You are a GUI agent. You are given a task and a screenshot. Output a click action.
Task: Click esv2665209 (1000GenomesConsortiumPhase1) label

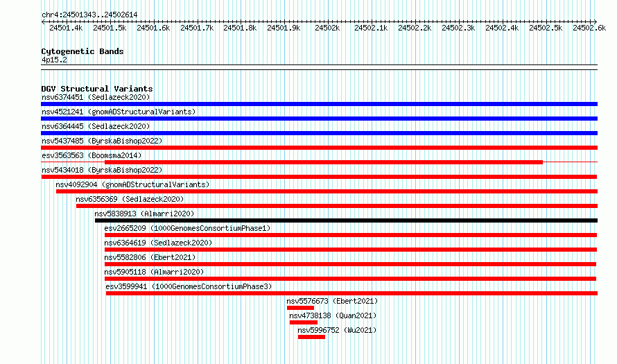pyautogui.click(x=187, y=228)
